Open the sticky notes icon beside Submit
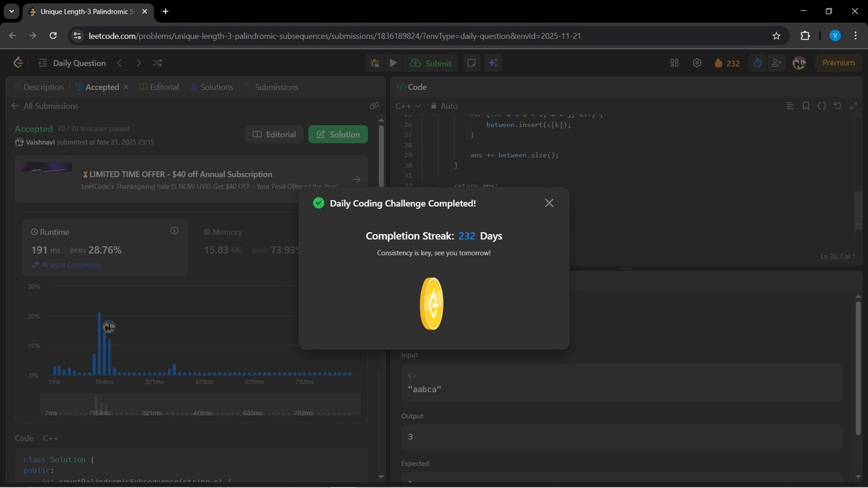868x488 pixels. point(471,63)
